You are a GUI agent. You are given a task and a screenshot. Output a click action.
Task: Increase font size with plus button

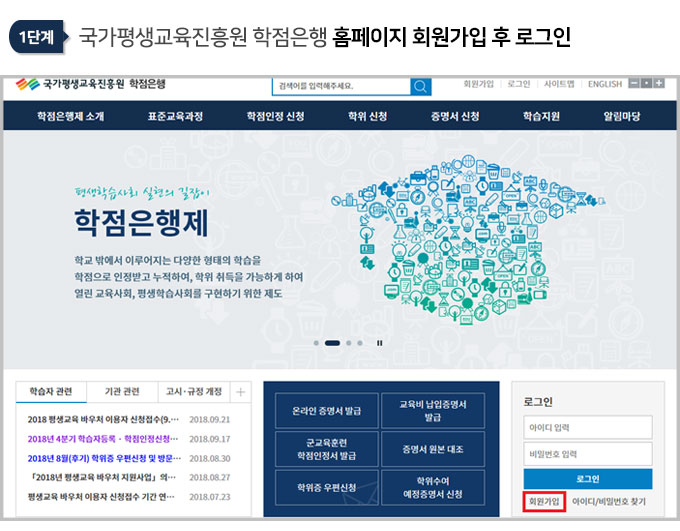click(x=659, y=83)
